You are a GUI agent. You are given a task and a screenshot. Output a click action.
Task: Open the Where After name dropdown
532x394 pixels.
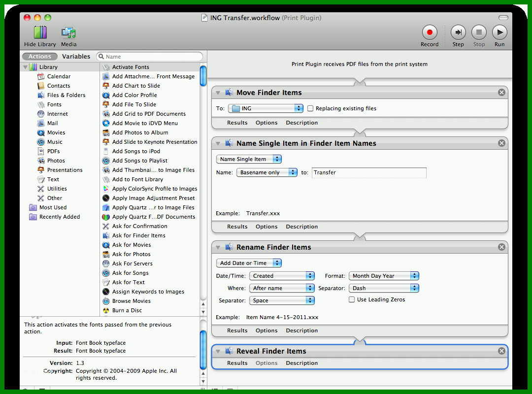tap(282, 288)
